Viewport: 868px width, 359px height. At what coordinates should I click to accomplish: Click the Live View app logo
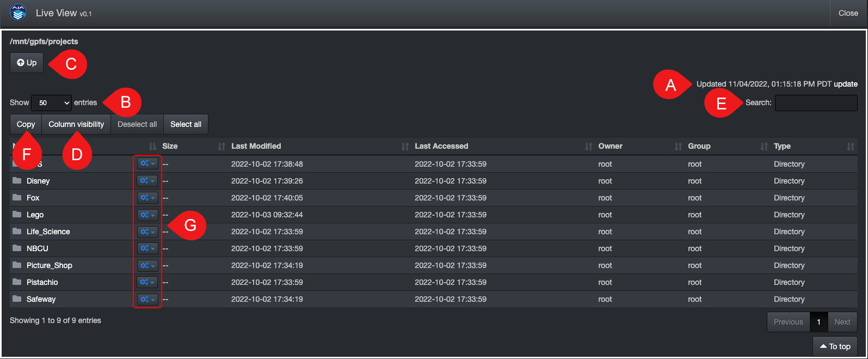[x=18, y=13]
